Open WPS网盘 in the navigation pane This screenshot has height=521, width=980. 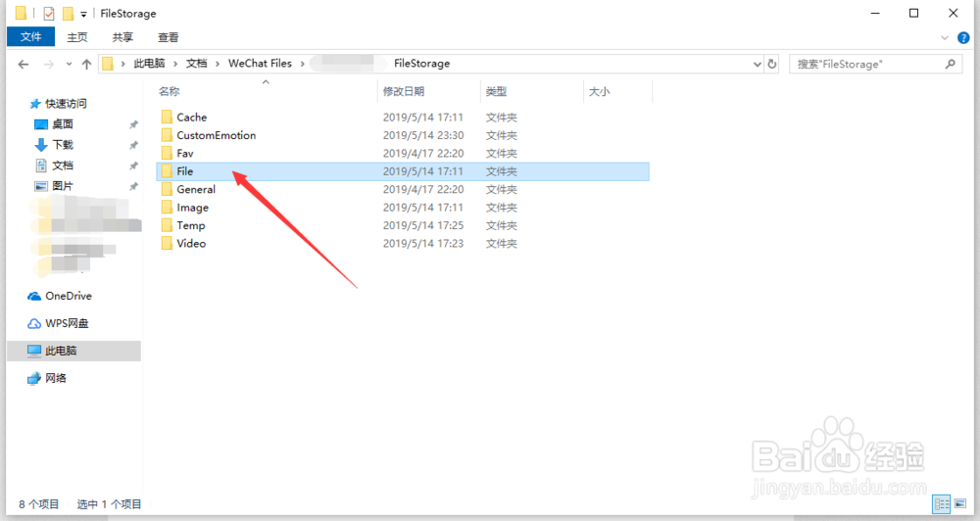[x=58, y=323]
